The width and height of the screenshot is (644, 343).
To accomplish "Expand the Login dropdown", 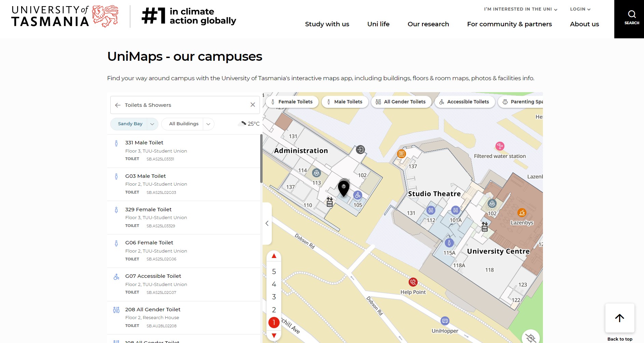I will [x=580, y=9].
